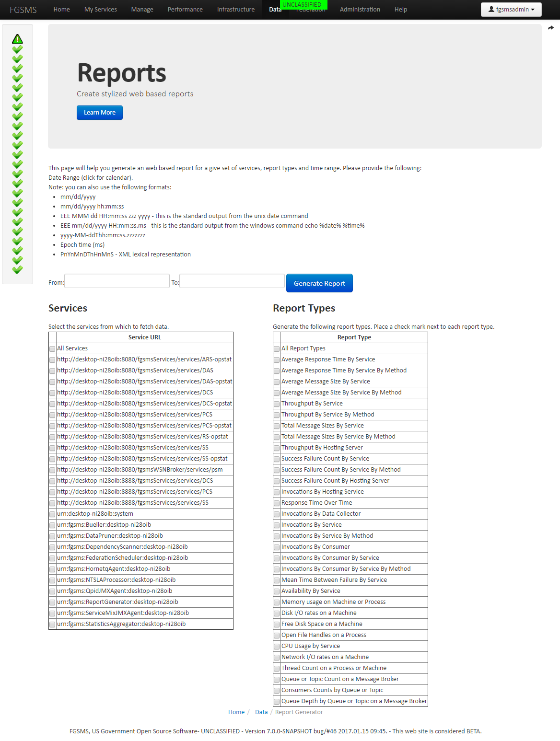Check the Availability By Service checkbox
Viewport: 560px width, 741px height.
(x=277, y=591)
